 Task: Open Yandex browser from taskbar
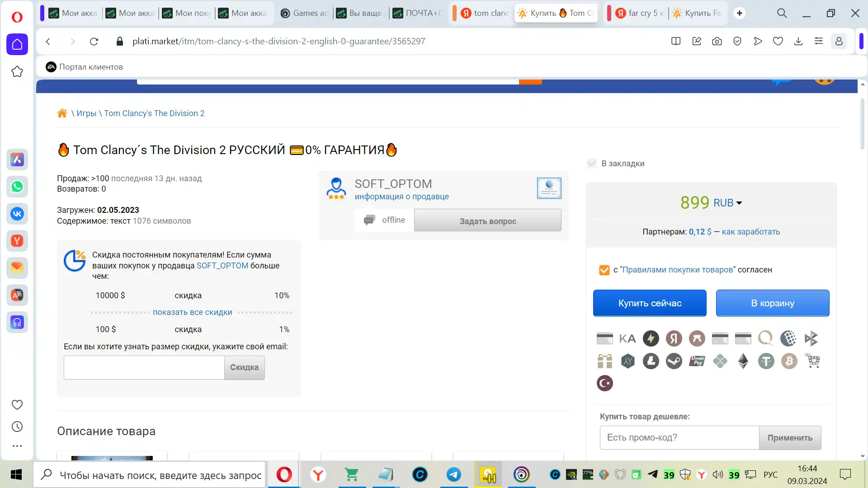coord(318,474)
